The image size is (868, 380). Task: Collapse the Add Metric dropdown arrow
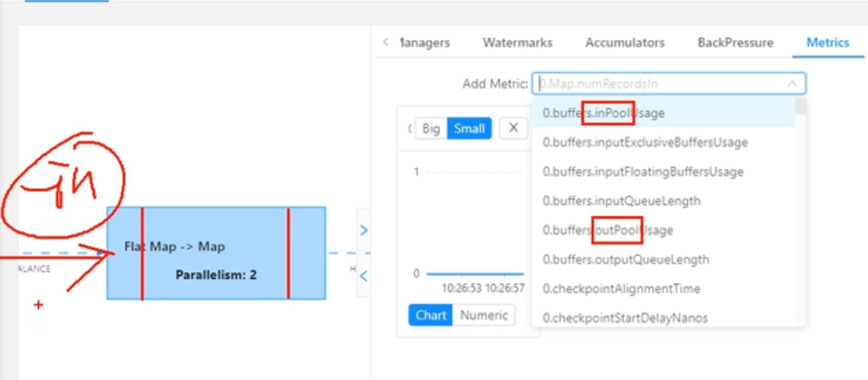click(x=792, y=84)
